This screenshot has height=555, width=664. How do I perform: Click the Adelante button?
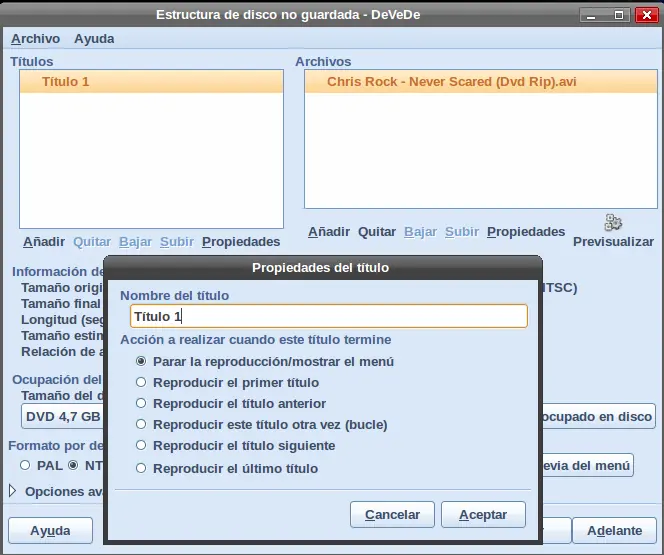tap(614, 530)
